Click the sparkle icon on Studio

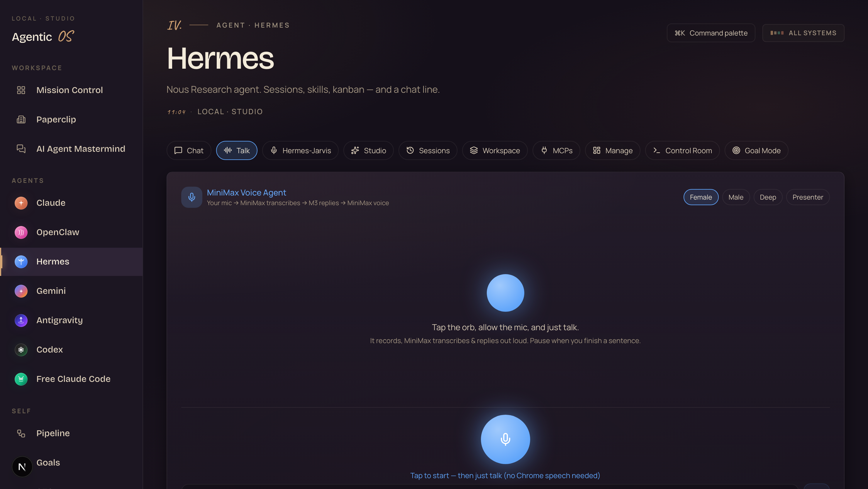pyautogui.click(x=355, y=150)
